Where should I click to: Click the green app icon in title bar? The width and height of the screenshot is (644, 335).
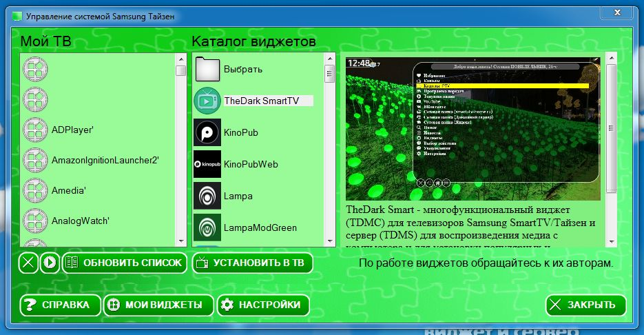(17, 17)
